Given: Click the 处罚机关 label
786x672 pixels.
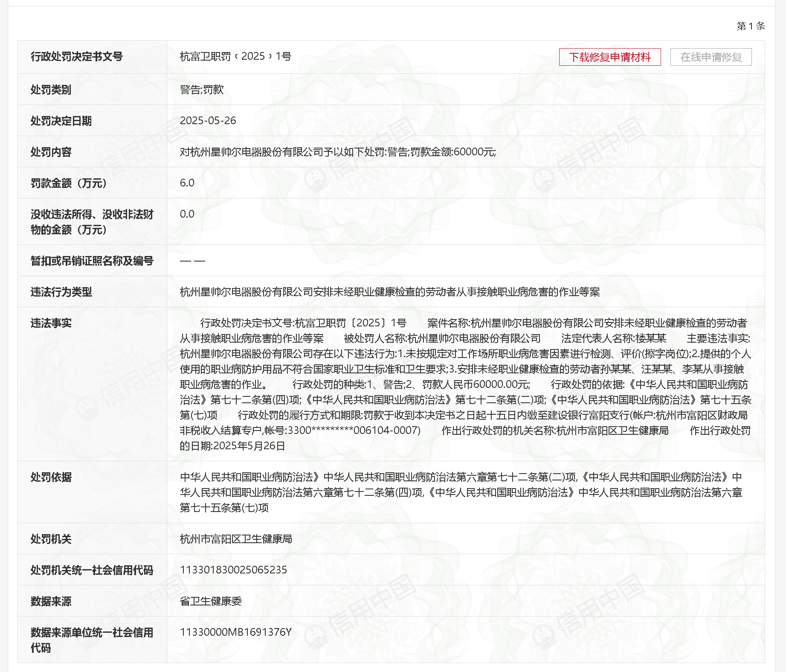Looking at the screenshot, I should pyautogui.click(x=51, y=539).
